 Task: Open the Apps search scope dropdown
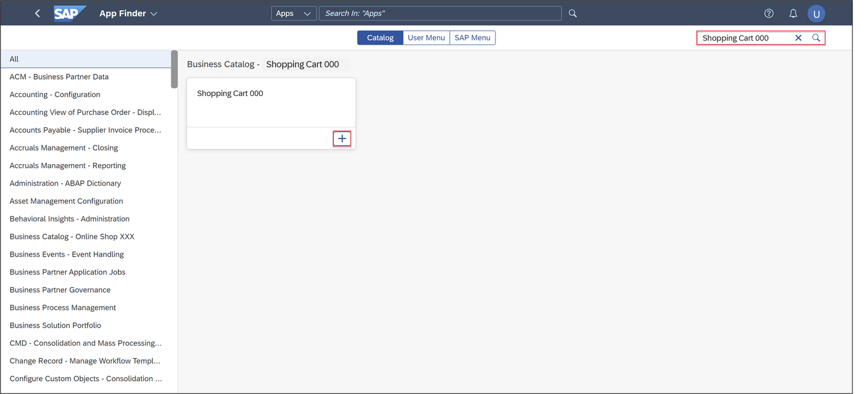(x=294, y=13)
